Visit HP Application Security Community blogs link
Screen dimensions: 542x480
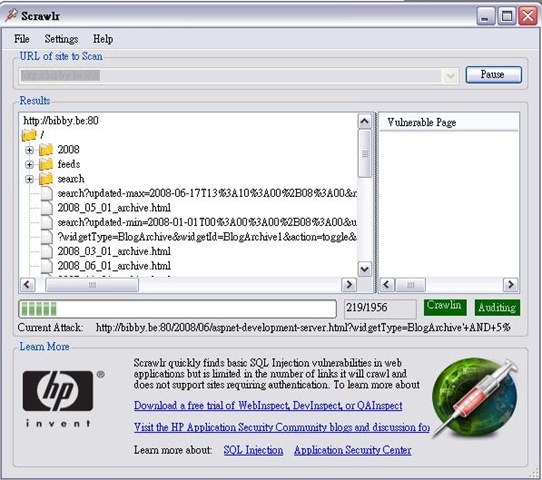[282, 427]
